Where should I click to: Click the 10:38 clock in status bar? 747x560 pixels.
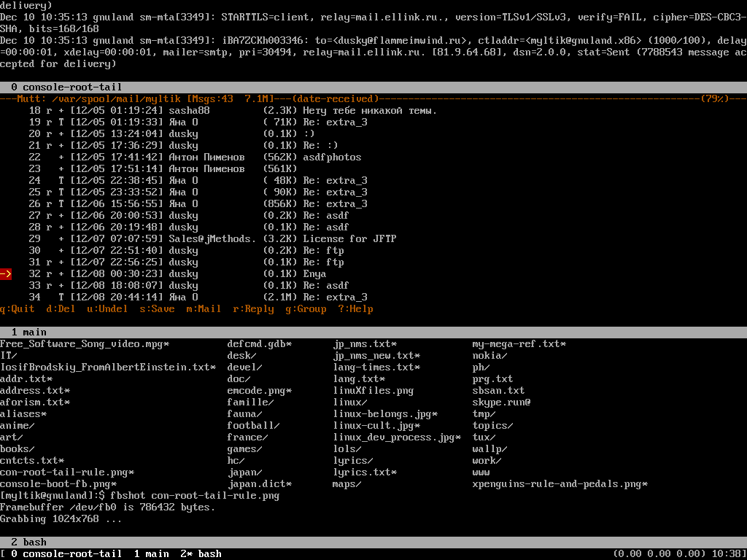point(727,554)
